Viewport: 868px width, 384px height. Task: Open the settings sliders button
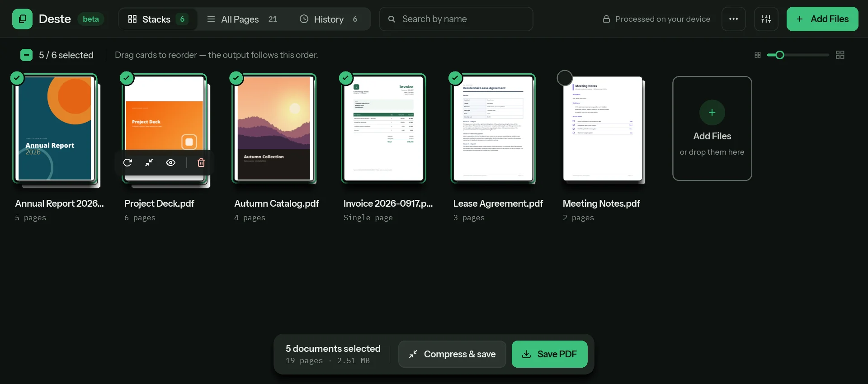point(766,19)
